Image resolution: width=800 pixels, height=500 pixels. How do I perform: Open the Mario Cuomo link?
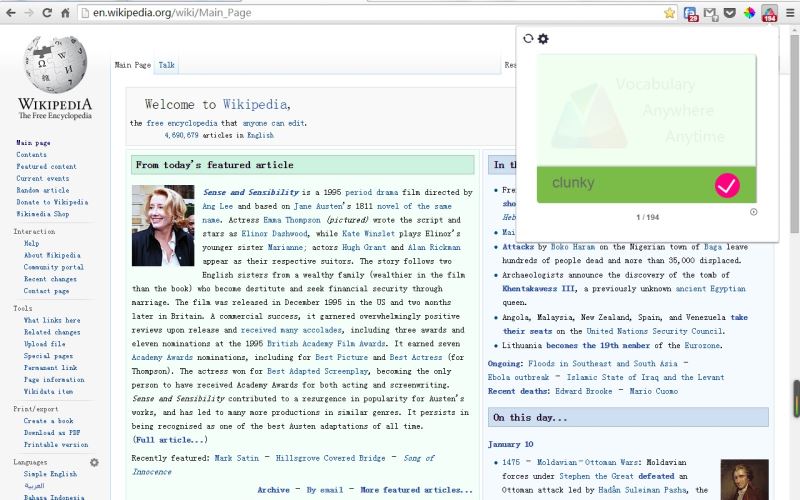[x=654, y=391]
